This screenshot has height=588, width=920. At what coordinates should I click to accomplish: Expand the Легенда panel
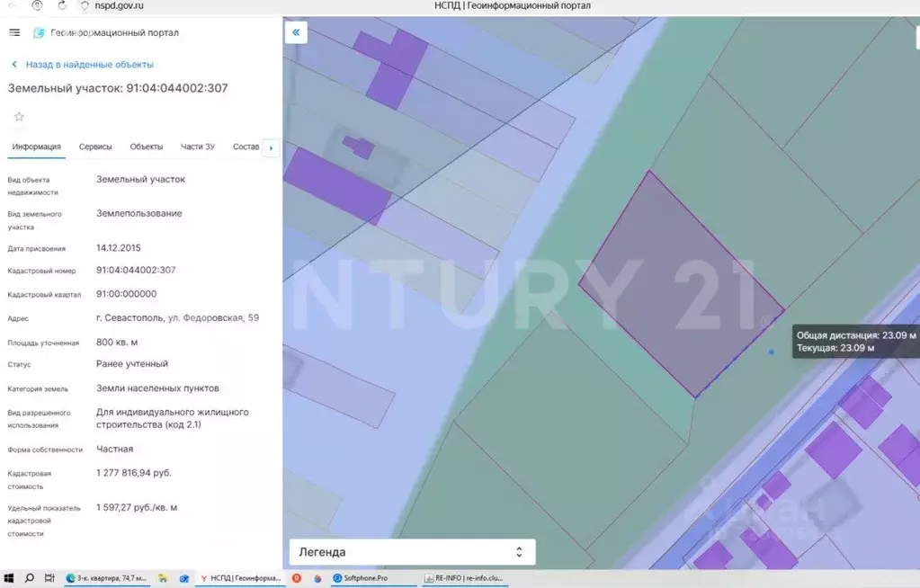[412, 552]
